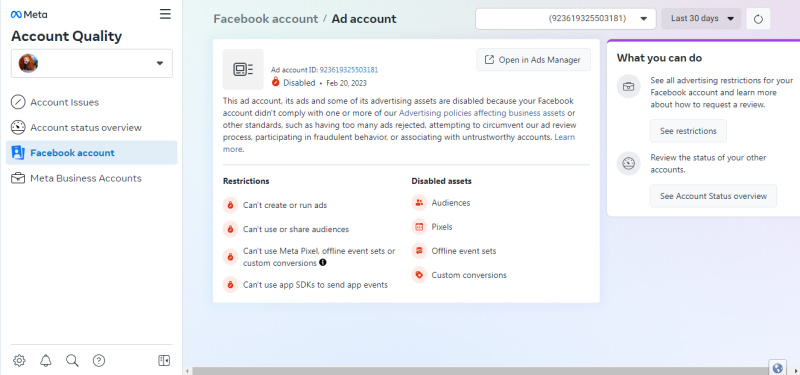Viewport: 800px width, 375px height.
Task: Click the Meta logo
Action: coord(29,15)
